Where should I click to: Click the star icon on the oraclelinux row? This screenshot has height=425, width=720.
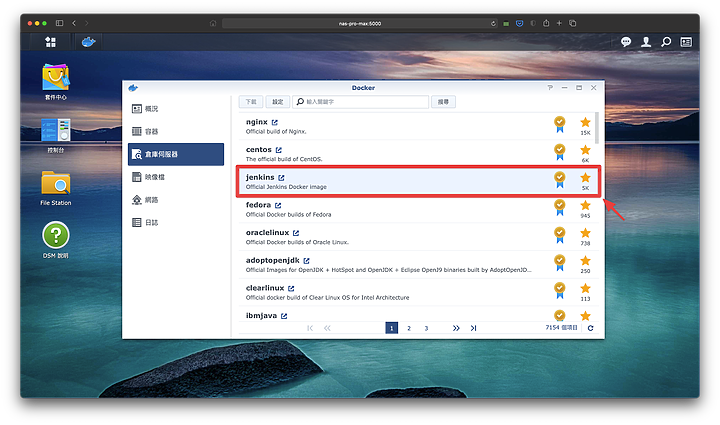(585, 233)
